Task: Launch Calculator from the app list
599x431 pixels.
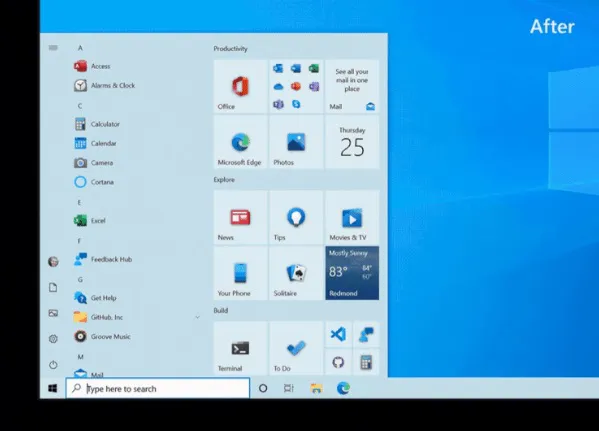Action: coord(97,124)
